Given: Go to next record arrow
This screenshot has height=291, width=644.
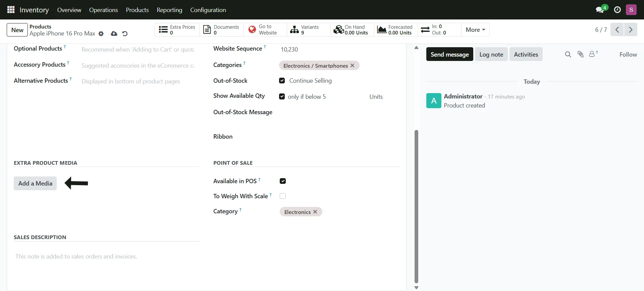Looking at the screenshot, I should pyautogui.click(x=631, y=29).
